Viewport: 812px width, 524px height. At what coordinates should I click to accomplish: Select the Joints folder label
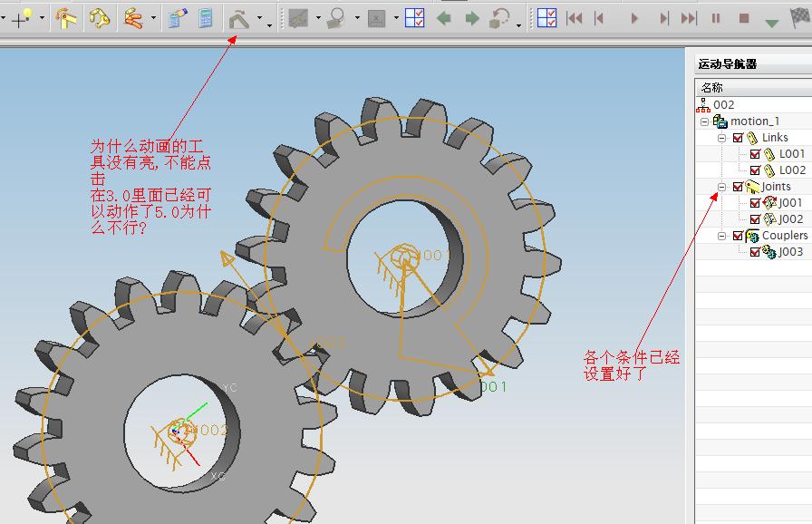point(776,187)
